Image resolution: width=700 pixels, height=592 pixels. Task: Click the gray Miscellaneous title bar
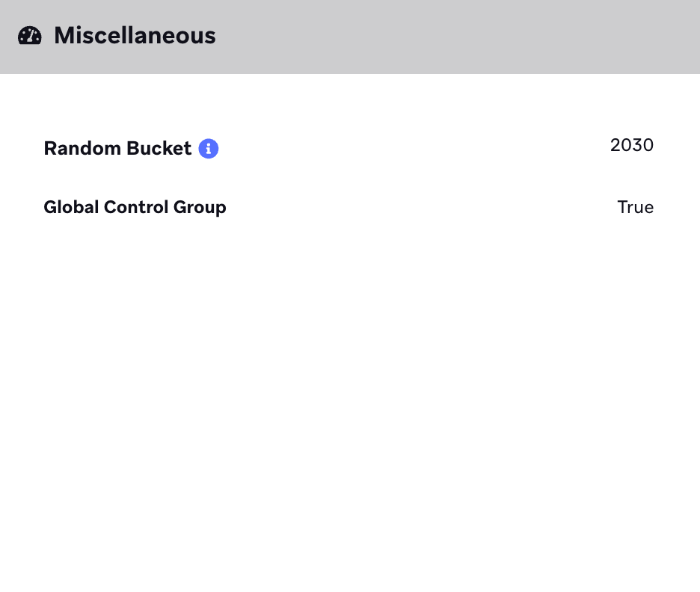click(x=350, y=37)
